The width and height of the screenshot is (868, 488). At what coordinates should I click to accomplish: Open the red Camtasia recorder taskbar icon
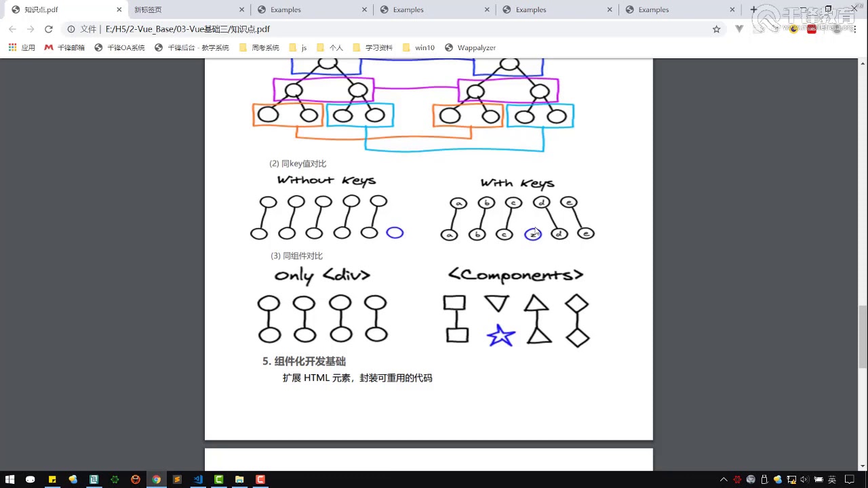pyautogui.click(x=260, y=479)
